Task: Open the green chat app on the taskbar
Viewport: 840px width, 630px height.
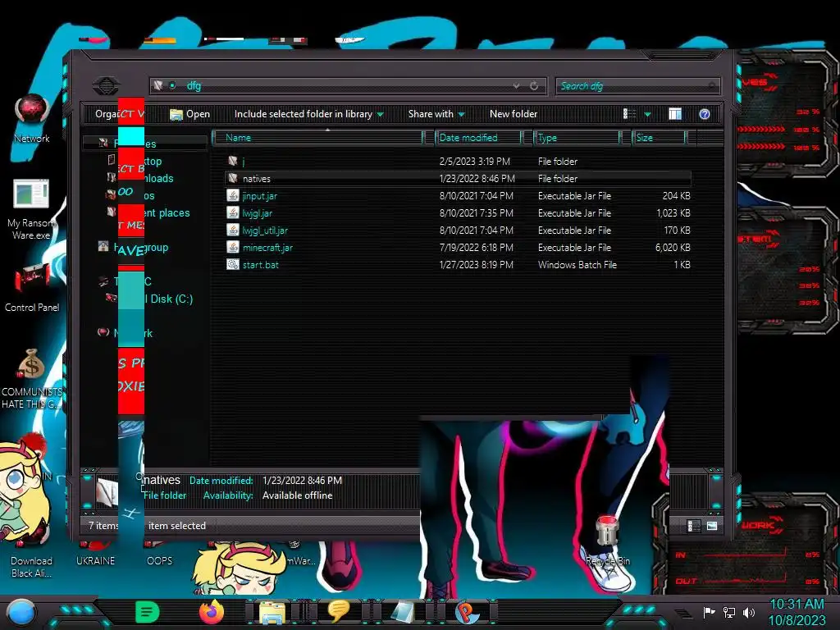Action: pyautogui.click(x=147, y=612)
